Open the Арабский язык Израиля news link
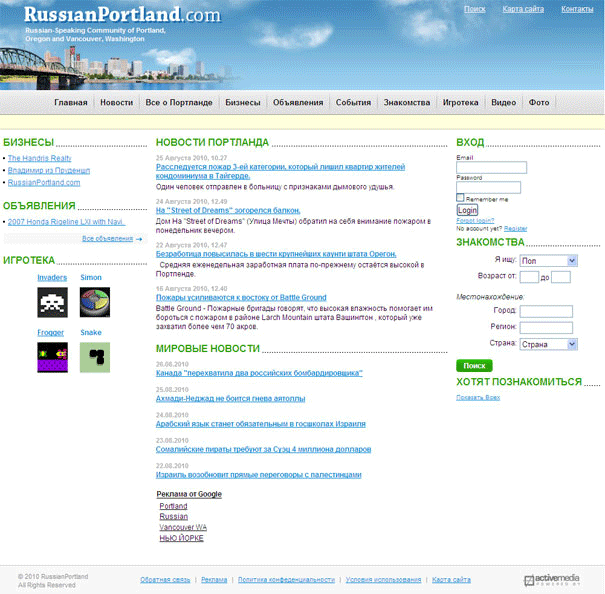The image size is (605, 594). pyautogui.click(x=260, y=424)
